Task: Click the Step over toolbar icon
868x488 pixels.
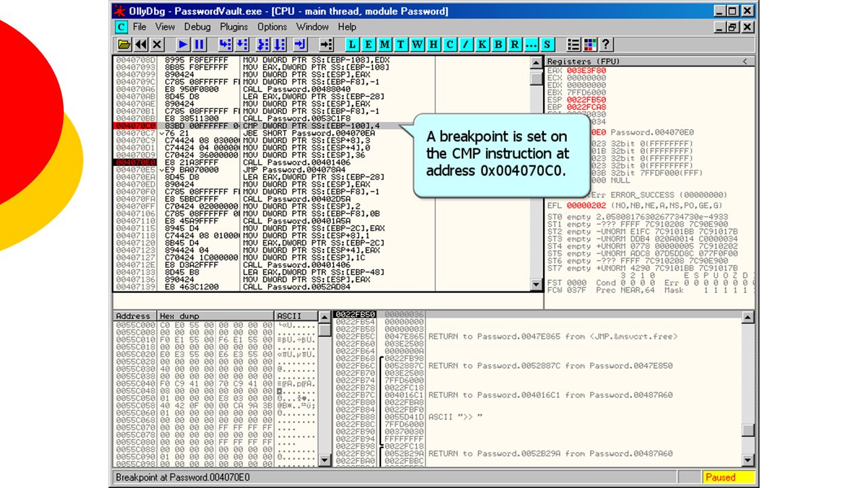Action: (x=241, y=45)
